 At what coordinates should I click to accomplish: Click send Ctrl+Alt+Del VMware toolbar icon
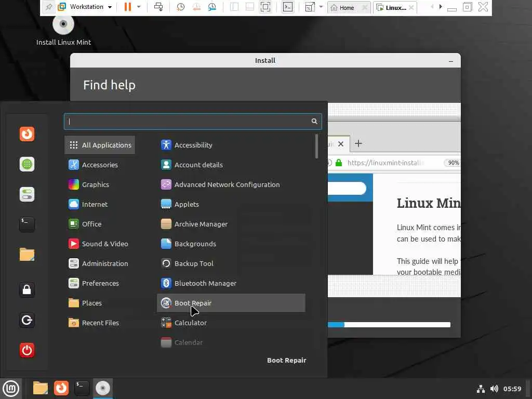pyautogui.click(x=158, y=7)
